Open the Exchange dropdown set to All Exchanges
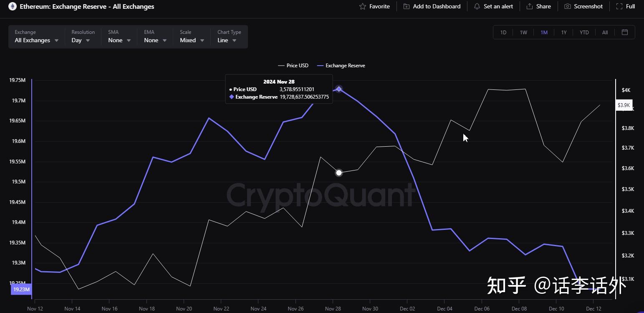 37,37
